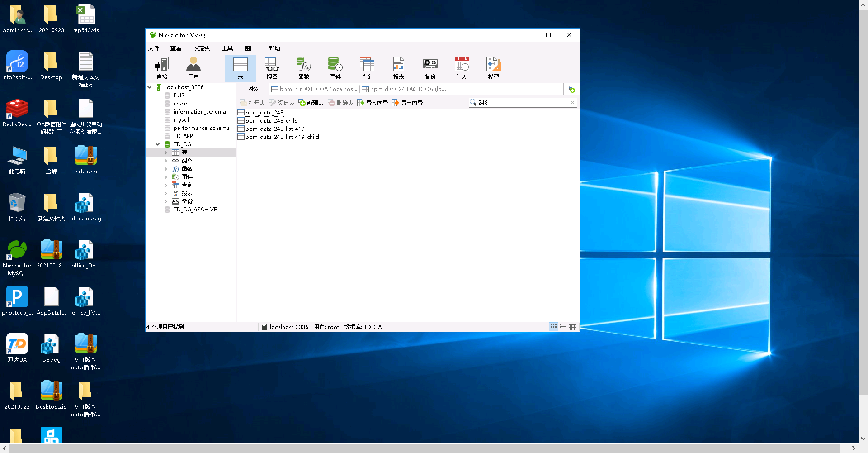This screenshot has height=453, width=868.
Task: Collapse the localhost_3336 connection node
Action: [150, 87]
